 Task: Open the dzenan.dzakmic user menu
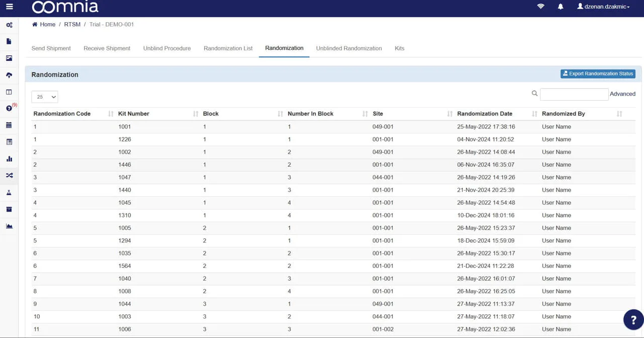pos(604,7)
